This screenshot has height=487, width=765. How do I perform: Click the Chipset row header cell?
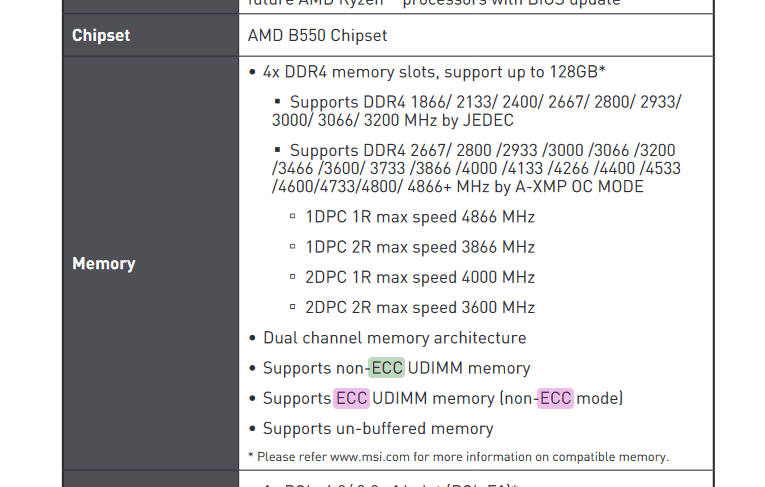pos(101,36)
